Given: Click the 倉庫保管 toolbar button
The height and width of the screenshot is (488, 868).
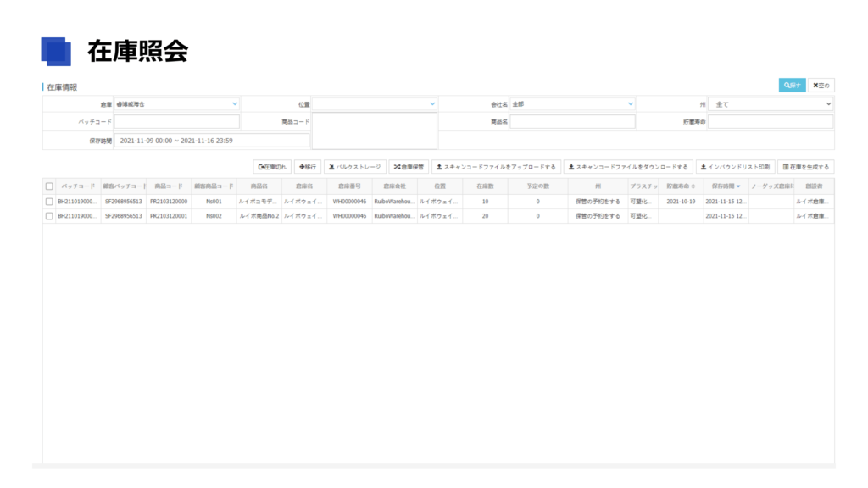Looking at the screenshot, I should tap(409, 167).
